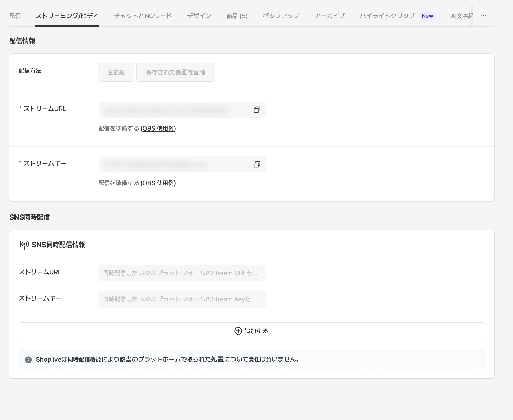Click the 配信方法 label

[x=30, y=70]
